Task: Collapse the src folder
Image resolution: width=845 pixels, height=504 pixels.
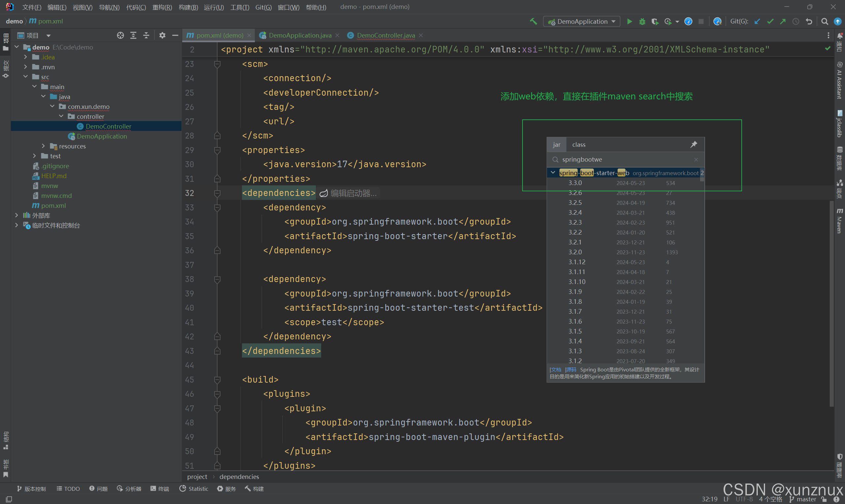Action: pyautogui.click(x=25, y=77)
